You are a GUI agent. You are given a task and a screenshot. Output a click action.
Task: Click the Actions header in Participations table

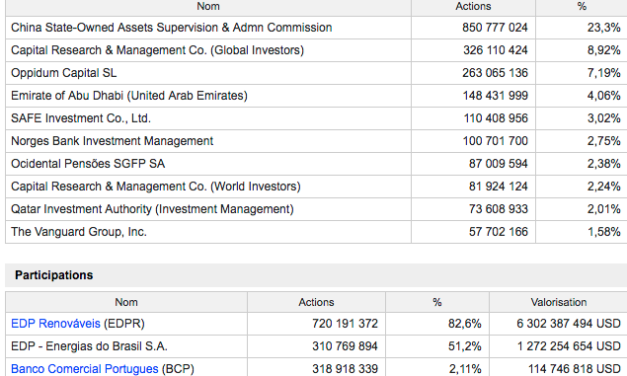[x=316, y=302]
